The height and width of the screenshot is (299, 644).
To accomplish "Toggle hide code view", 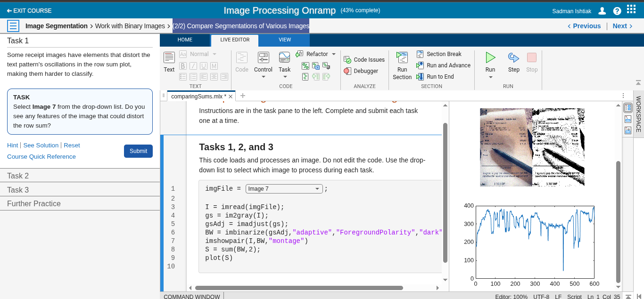I will 628,130.
